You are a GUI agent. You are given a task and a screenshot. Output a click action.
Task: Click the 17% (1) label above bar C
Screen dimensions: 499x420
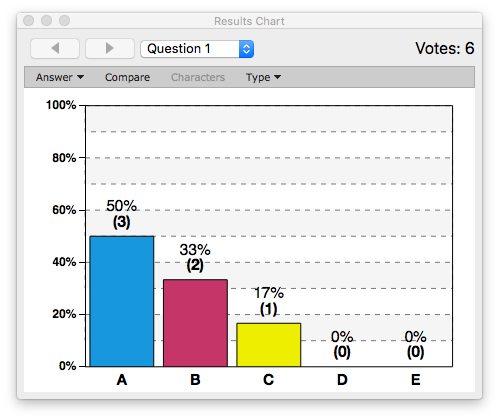(x=269, y=301)
